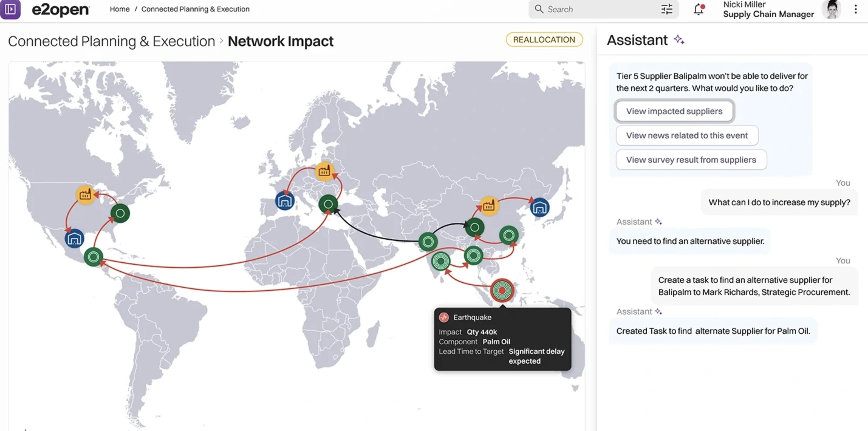Viewport: 868px width, 431px height.
Task: Click the 'Tier 5 Supplier Balipalm' assistant message
Action: tap(712, 82)
